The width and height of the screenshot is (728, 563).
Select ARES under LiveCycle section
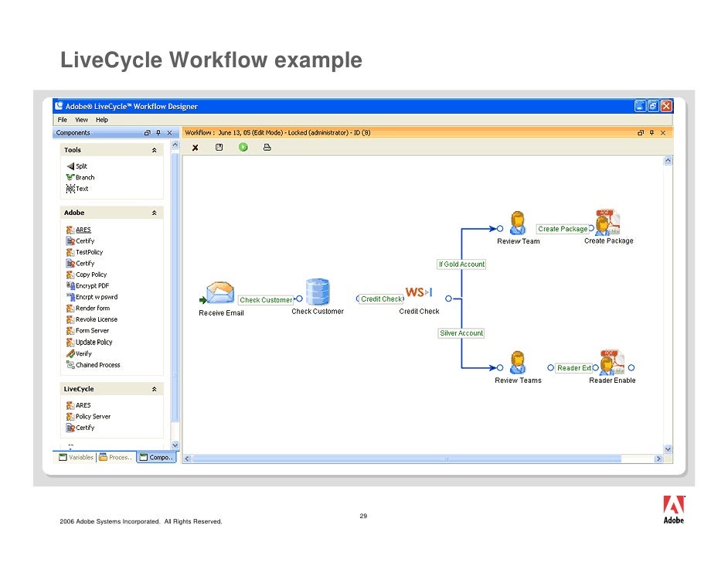tap(79, 405)
